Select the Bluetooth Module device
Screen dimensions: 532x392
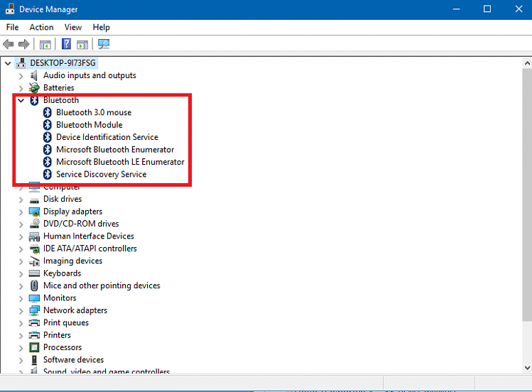[89, 125]
